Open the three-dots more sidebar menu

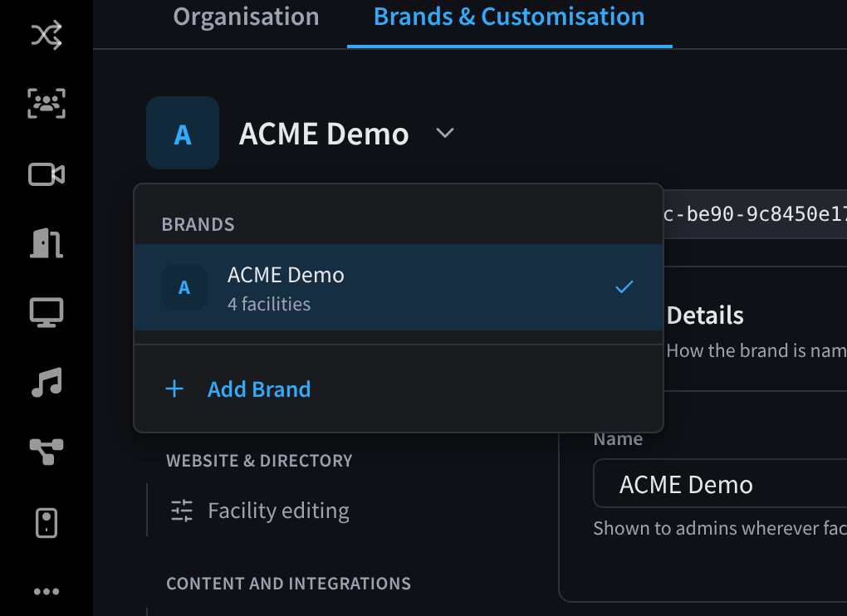click(47, 592)
